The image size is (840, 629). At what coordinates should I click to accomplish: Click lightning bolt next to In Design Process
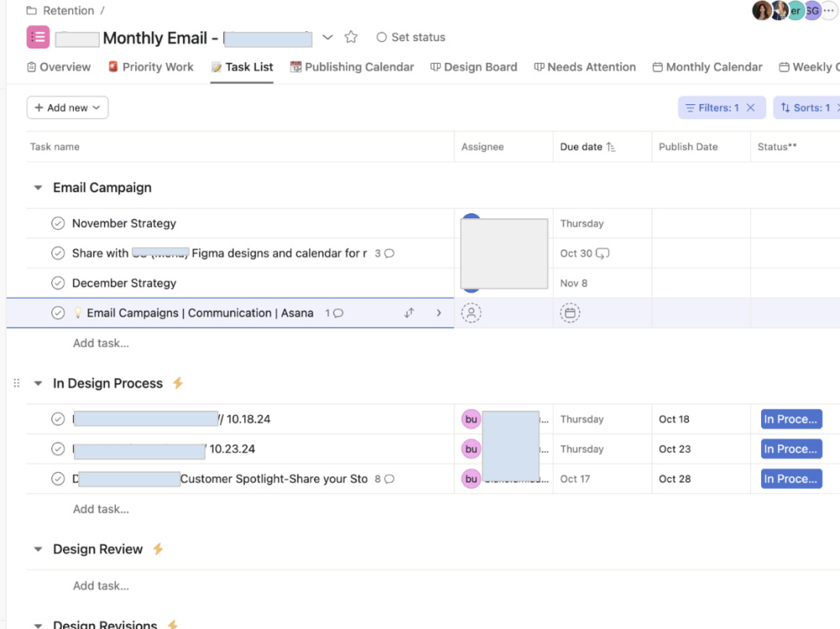point(178,383)
